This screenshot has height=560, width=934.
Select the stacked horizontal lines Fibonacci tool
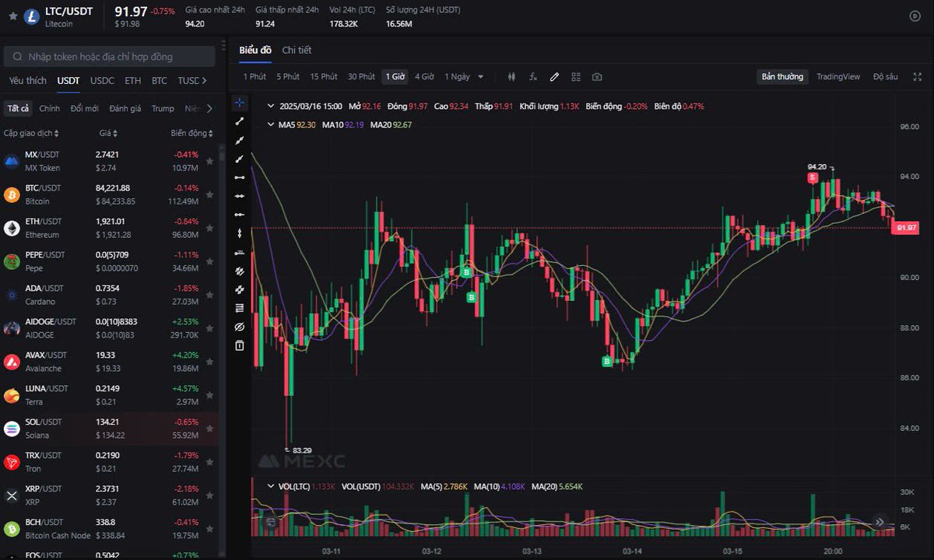coord(240,308)
